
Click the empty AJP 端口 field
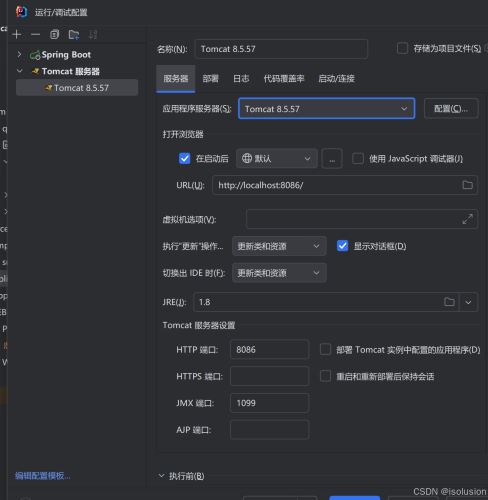pyautogui.click(x=269, y=430)
